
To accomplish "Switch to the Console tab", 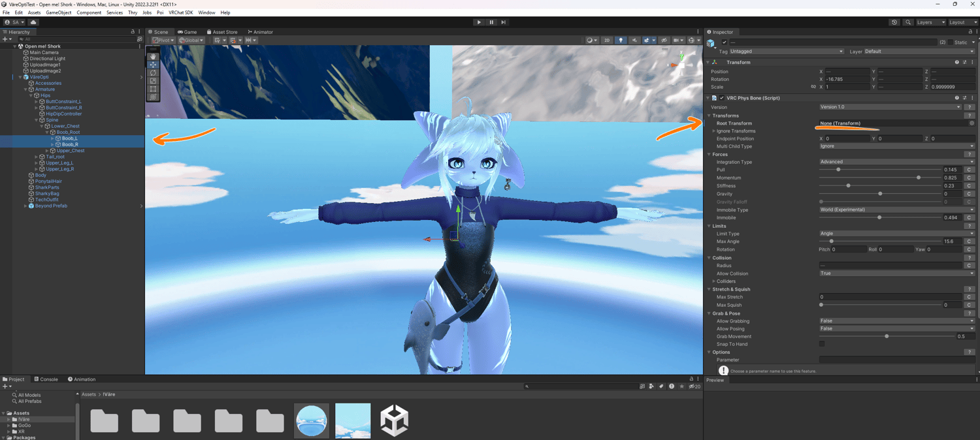I will click(46, 379).
